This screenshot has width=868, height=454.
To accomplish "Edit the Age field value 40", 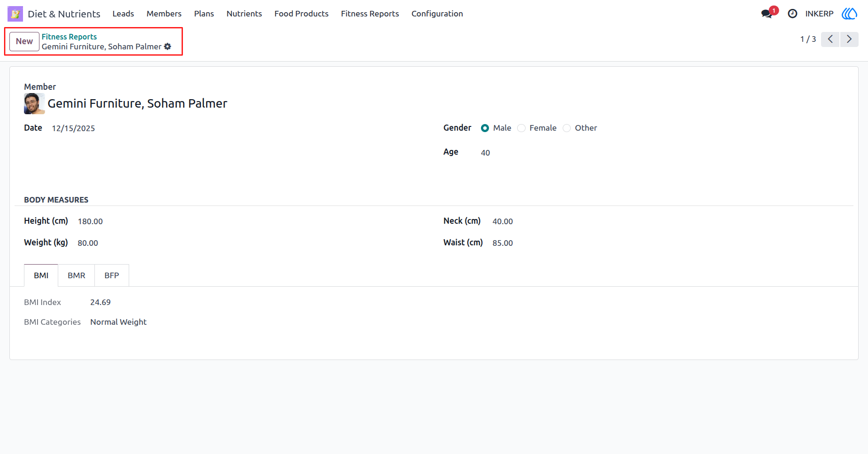I will 485,153.
